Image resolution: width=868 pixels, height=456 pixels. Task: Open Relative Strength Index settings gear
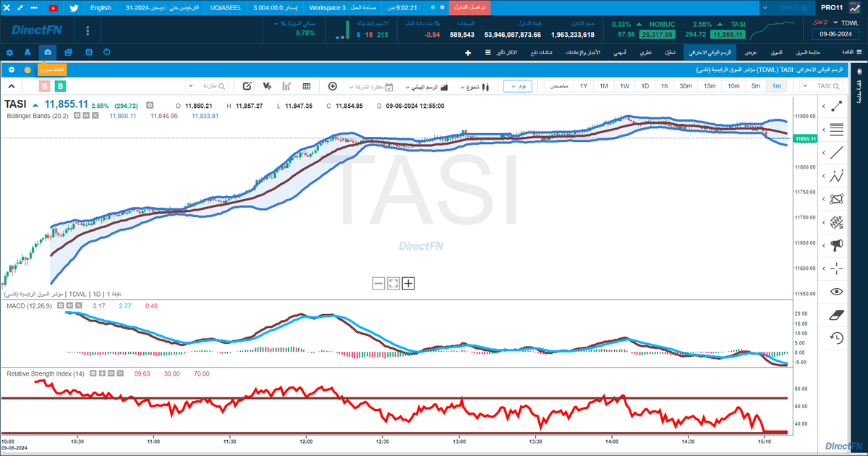(x=93, y=373)
